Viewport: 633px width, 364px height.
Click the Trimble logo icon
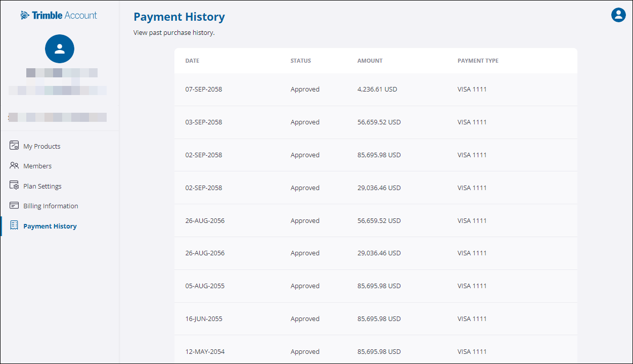click(25, 15)
